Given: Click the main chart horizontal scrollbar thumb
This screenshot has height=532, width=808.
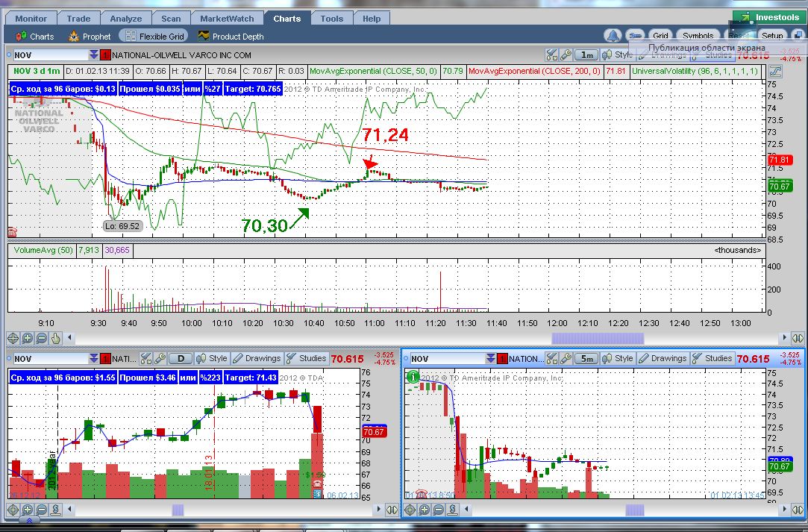Looking at the screenshot, I should [598, 338].
